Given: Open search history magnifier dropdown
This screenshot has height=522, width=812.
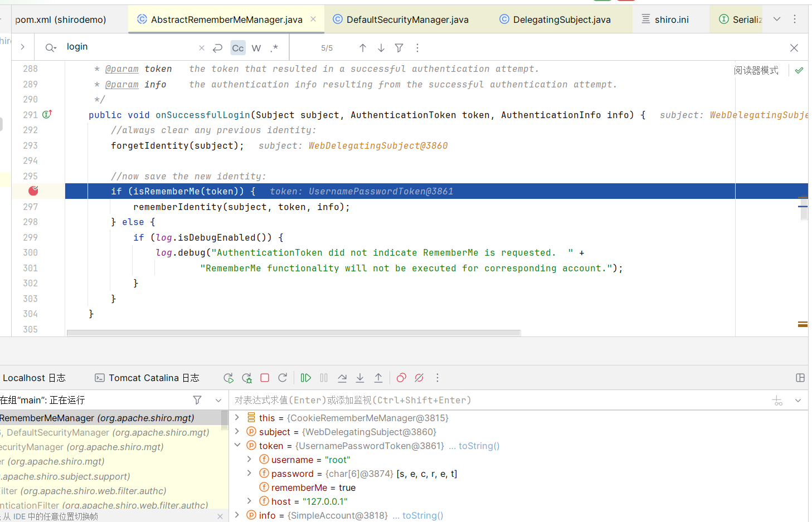Looking at the screenshot, I should (51, 48).
